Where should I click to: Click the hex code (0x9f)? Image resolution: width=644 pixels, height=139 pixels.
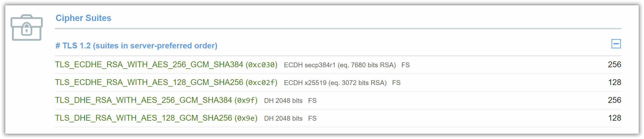coord(246,100)
